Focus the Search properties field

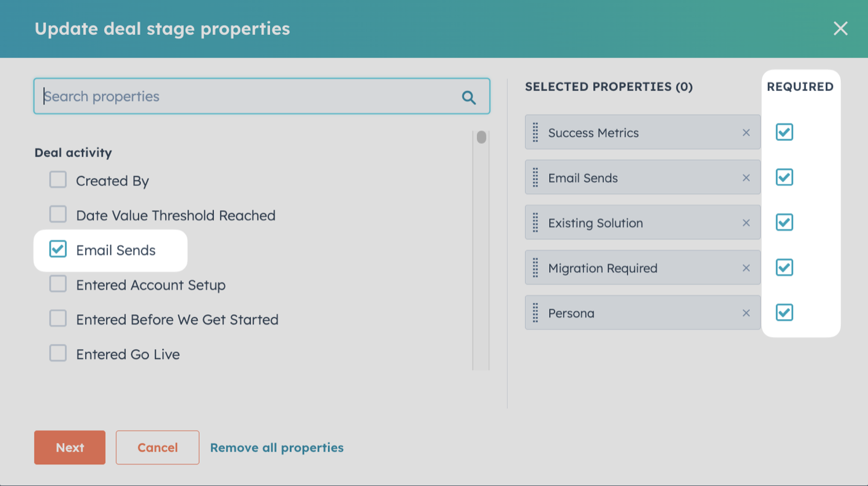tap(262, 96)
